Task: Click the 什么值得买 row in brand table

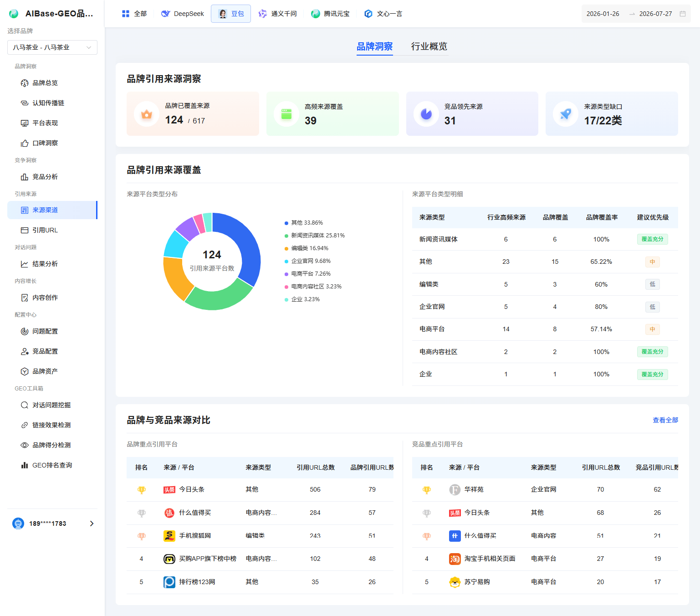Action: [x=260, y=513]
